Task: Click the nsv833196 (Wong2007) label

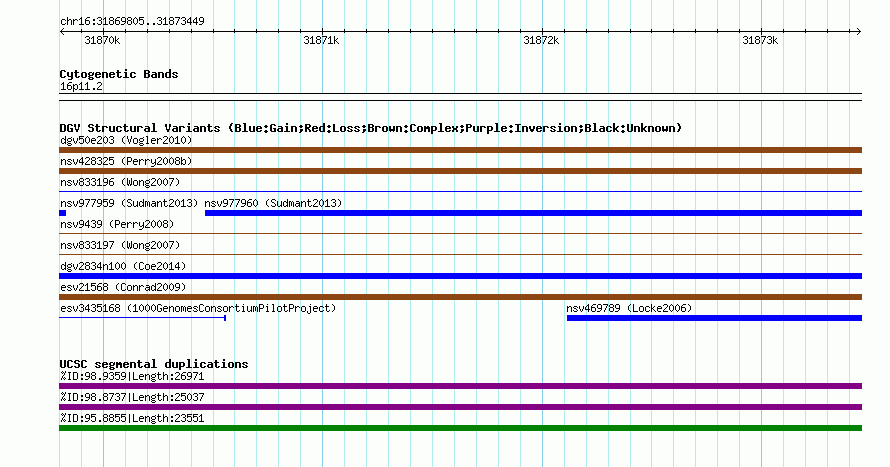Action: tap(120, 182)
